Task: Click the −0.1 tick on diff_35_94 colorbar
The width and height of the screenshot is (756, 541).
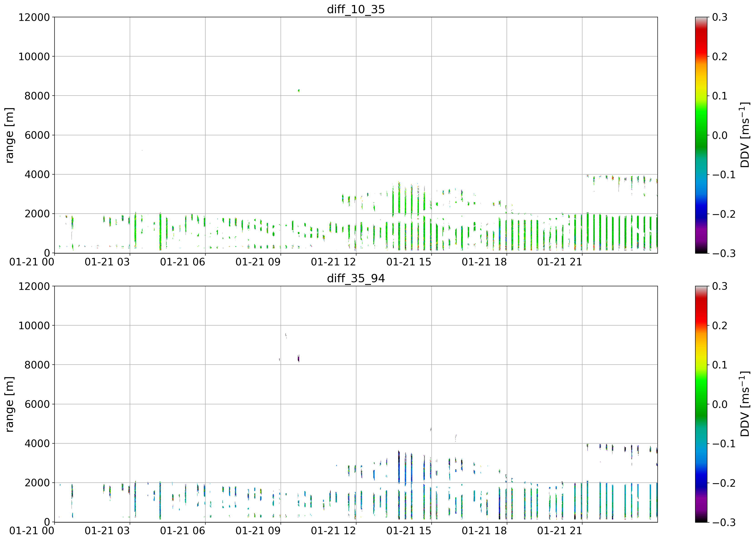Action: coord(724,444)
